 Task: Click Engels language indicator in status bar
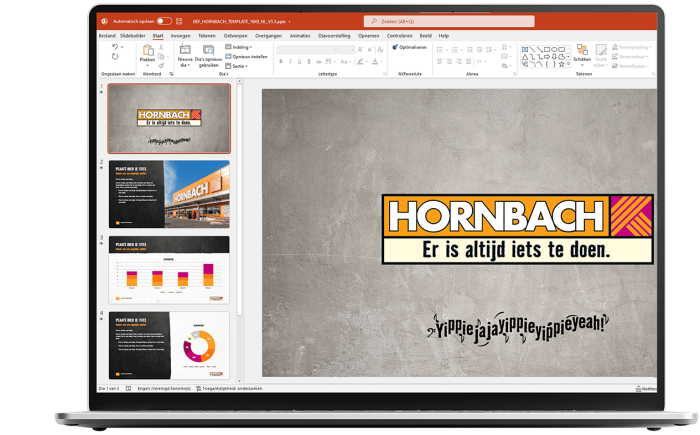click(164, 389)
